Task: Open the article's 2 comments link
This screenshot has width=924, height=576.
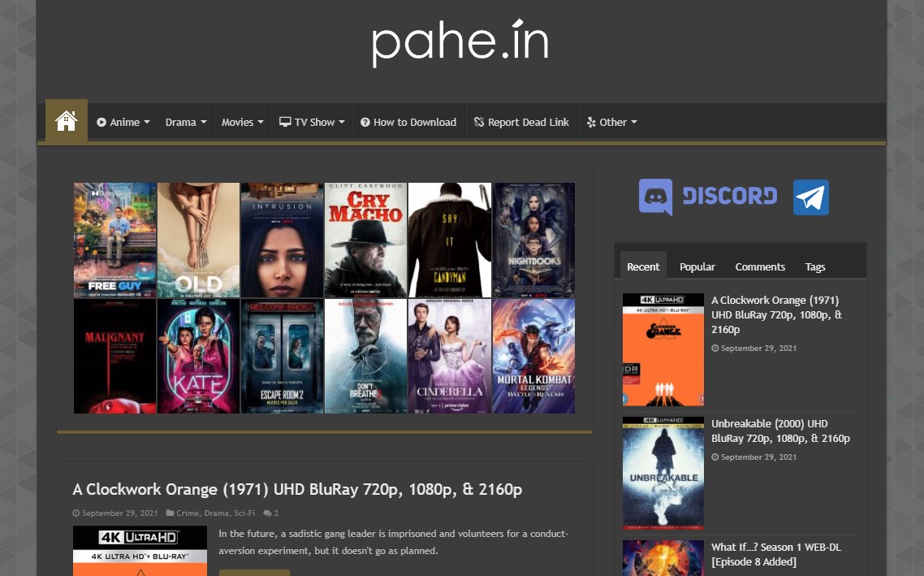Action: 271,513
